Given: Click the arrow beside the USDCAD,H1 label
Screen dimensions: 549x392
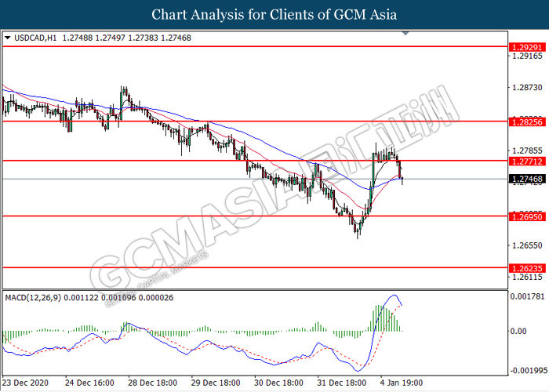Looking at the screenshot, I should coord(8,38).
